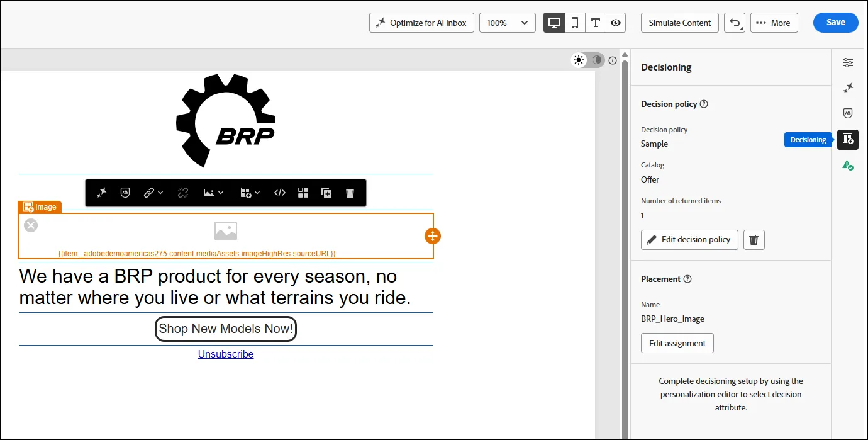Click the Unsubscribe link in the email
This screenshot has height=440, width=868.
226,354
